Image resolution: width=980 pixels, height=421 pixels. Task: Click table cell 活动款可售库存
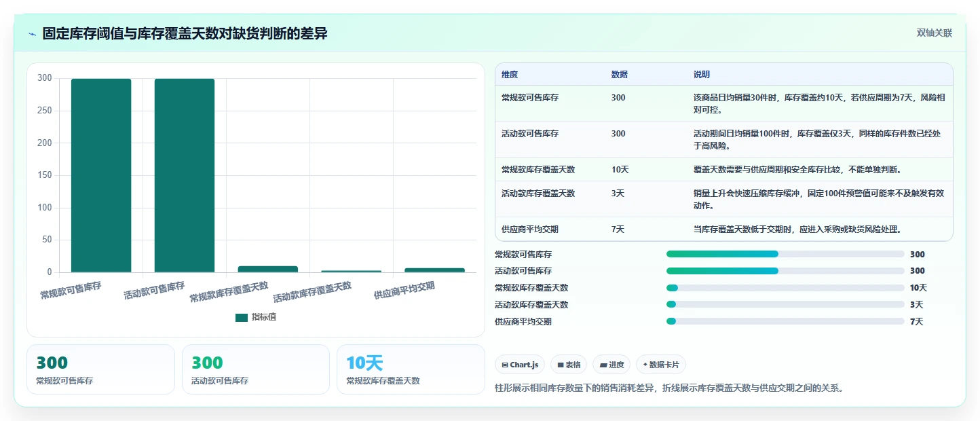click(x=530, y=134)
